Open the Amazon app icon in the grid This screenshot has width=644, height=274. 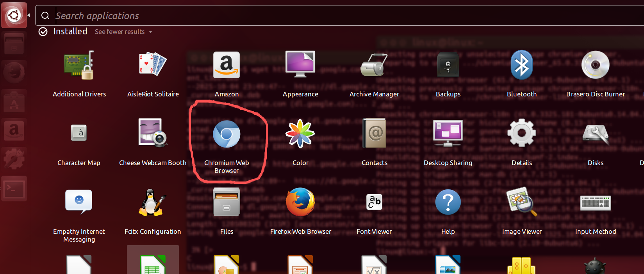(x=227, y=65)
